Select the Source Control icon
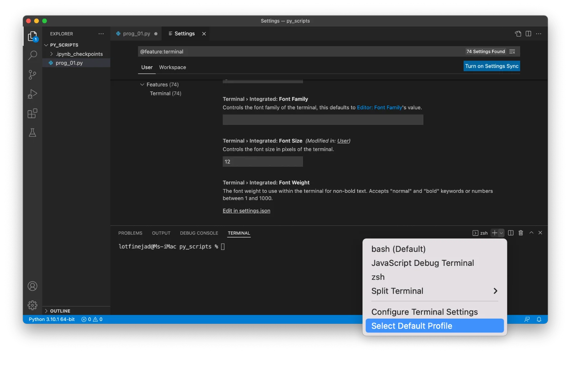The width and height of the screenshot is (570, 392). pyautogui.click(x=32, y=74)
